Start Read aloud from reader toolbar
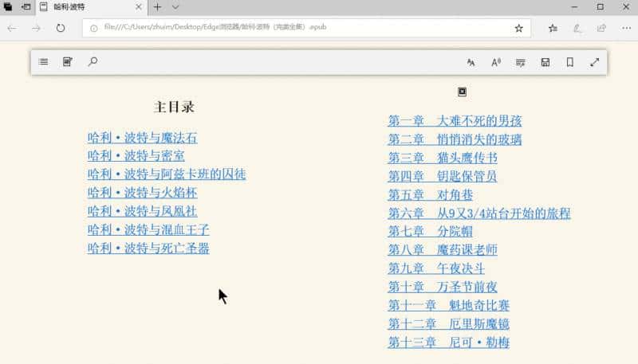The height and width of the screenshot is (364, 638). [x=495, y=62]
